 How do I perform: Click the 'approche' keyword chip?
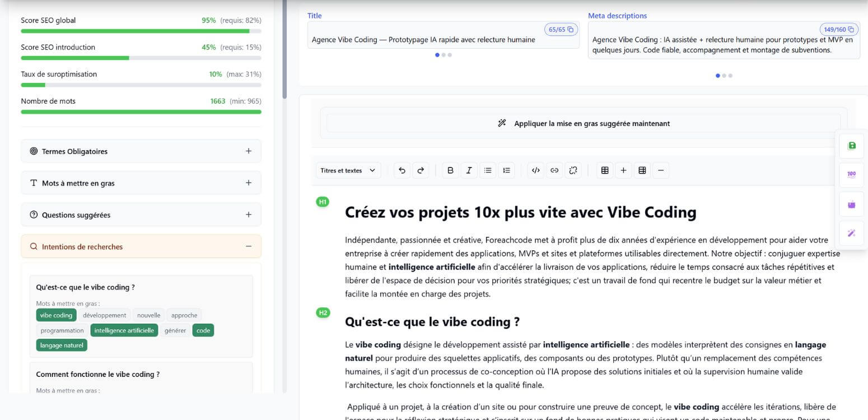pos(184,315)
